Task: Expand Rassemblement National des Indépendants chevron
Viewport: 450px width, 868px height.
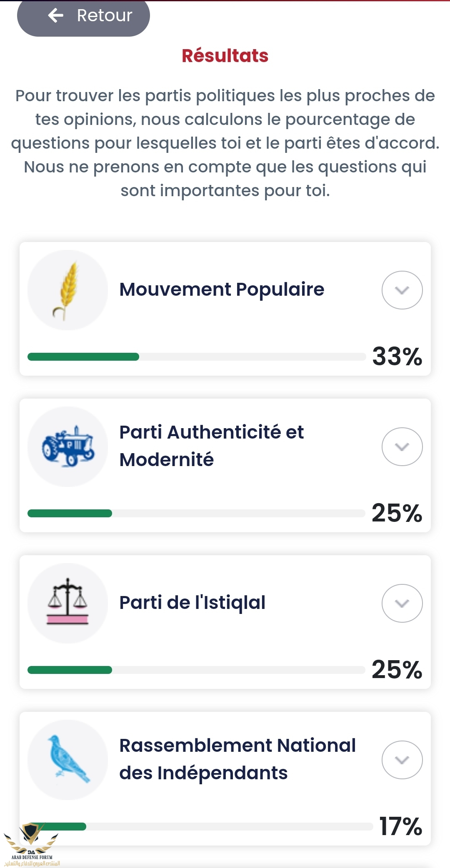Action: coord(402,760)
